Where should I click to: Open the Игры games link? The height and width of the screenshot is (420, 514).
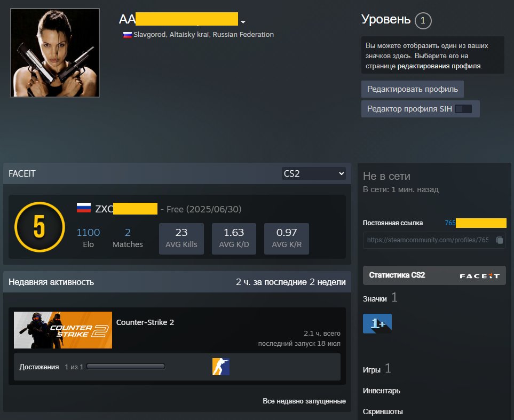371,370
